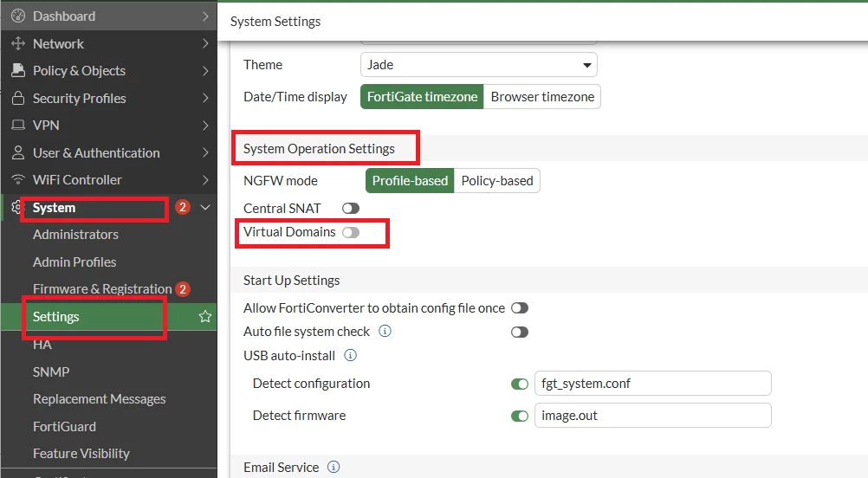Expand the VPN menu chevron

point(205,125)
